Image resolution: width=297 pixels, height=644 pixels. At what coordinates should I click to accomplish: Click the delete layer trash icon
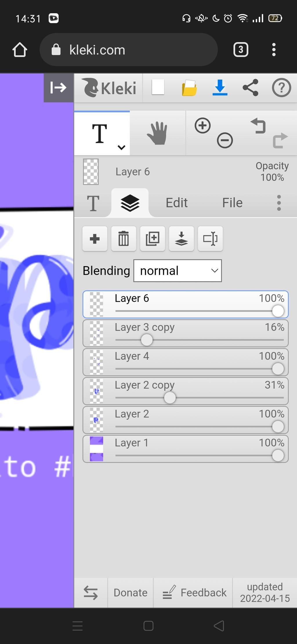point(124,239)
